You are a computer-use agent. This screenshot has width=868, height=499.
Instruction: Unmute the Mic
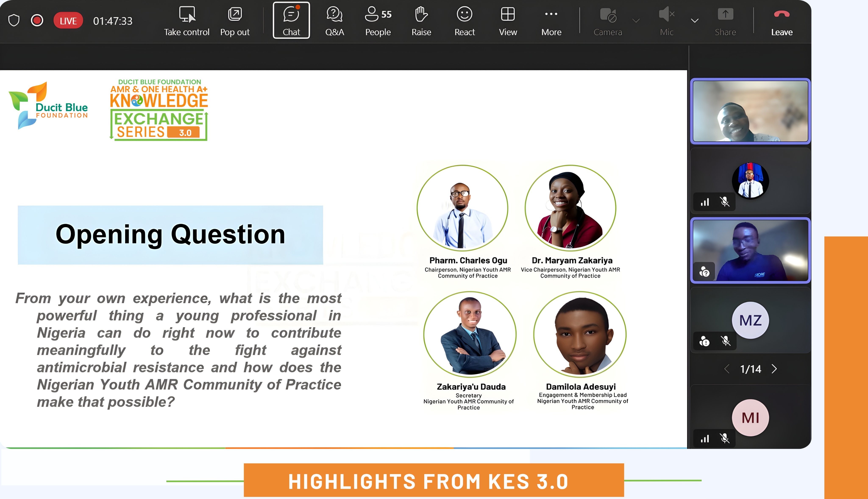666,21
